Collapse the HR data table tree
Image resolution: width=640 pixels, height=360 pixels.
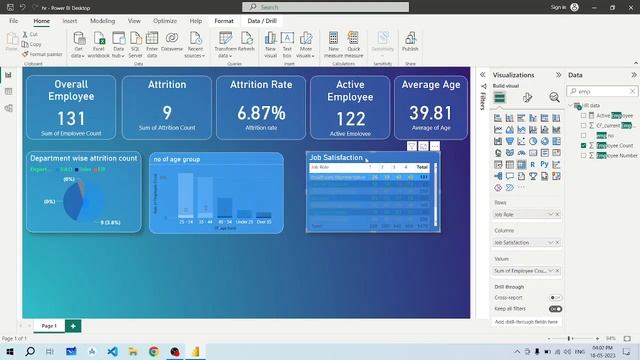(x=571, y=105)
